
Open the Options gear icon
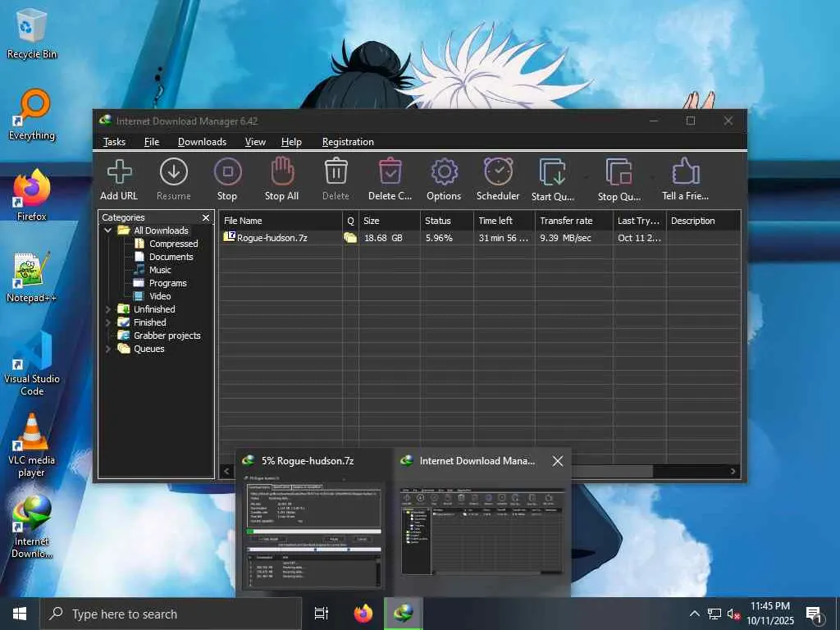444,172
